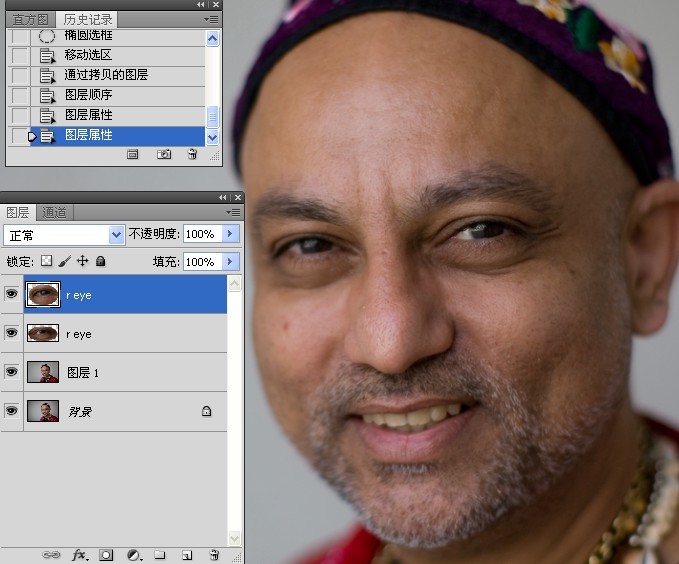The height and width of the screenshot is (564, 679).
Task: Create new fill or adjustment layer
Action: 134,555
